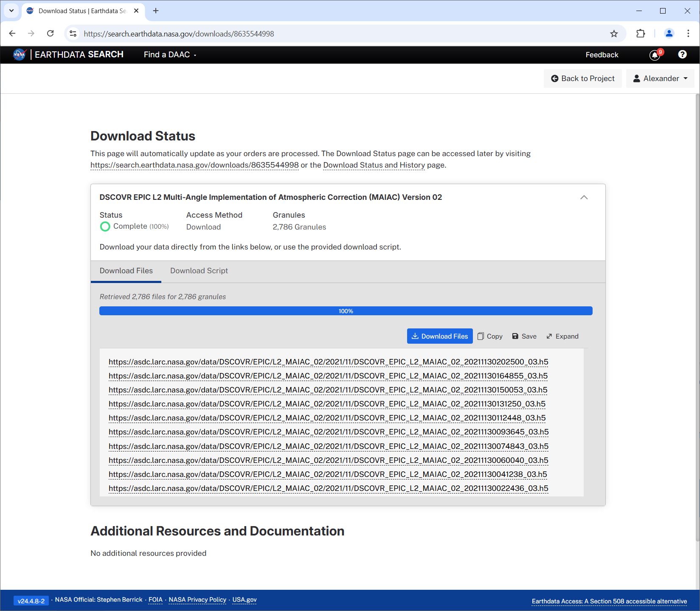Click 'Retrieved 2,786 files for 2,786 granules'

[163, 297]
